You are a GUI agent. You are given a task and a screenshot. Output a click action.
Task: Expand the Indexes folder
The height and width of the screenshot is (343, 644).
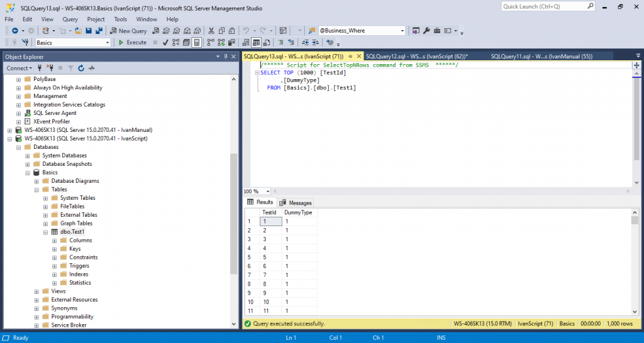(54, 275)
